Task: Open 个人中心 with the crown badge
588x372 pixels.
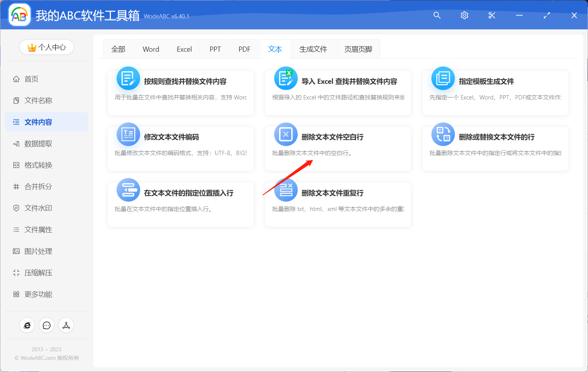Action: 46,47
